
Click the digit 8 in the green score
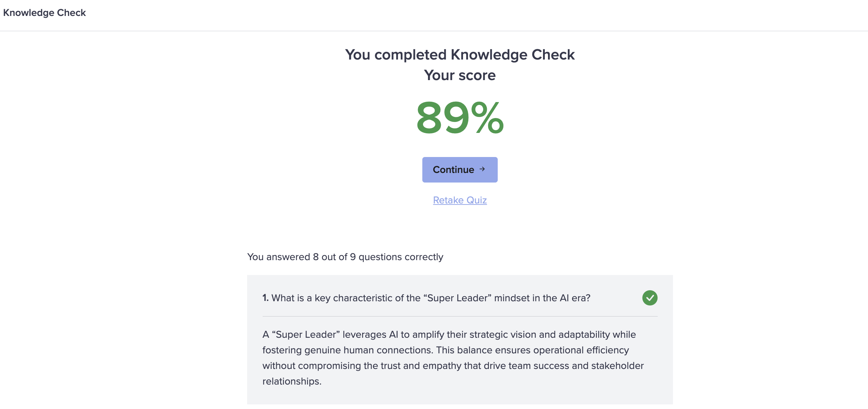point(429,118)
